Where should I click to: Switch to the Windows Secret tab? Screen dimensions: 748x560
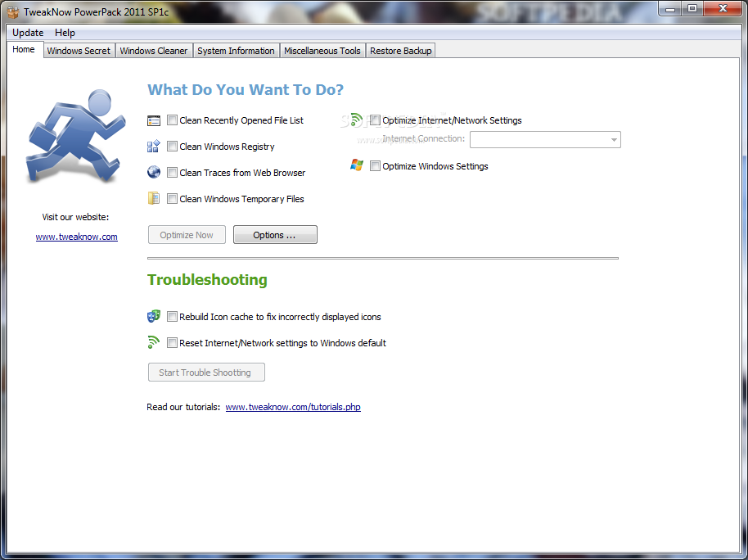(79, 51)
